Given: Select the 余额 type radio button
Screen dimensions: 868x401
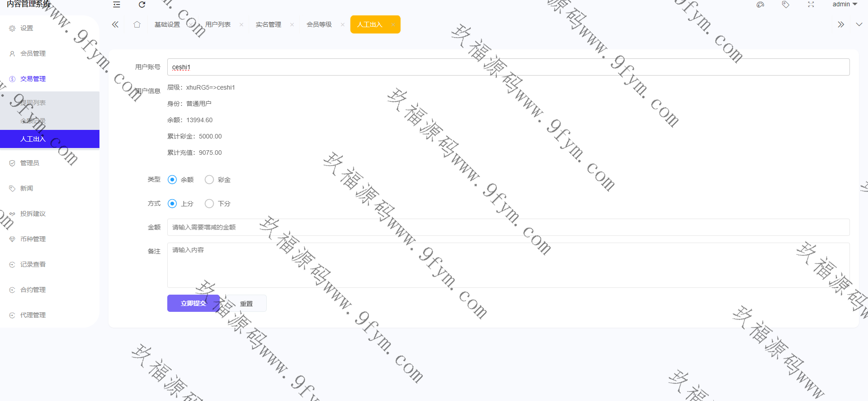Looking at the screenshot, I should [172, 180].
